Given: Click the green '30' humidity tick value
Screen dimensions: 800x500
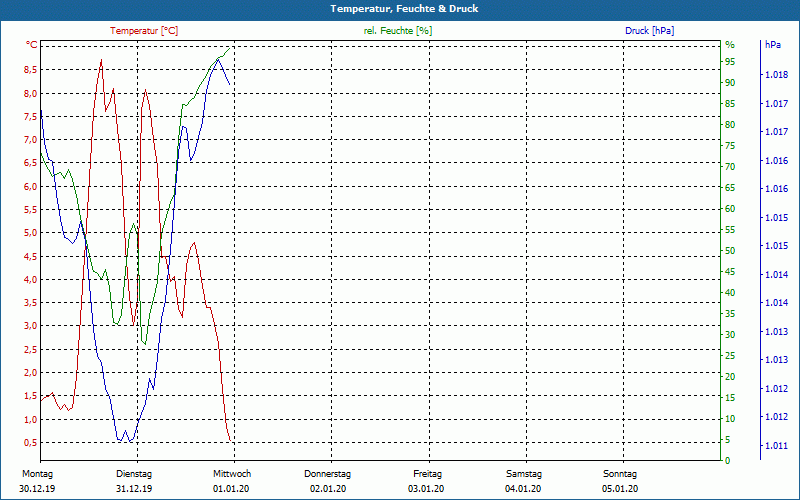Looking at the screenshot, I should [x=730, y=335].
